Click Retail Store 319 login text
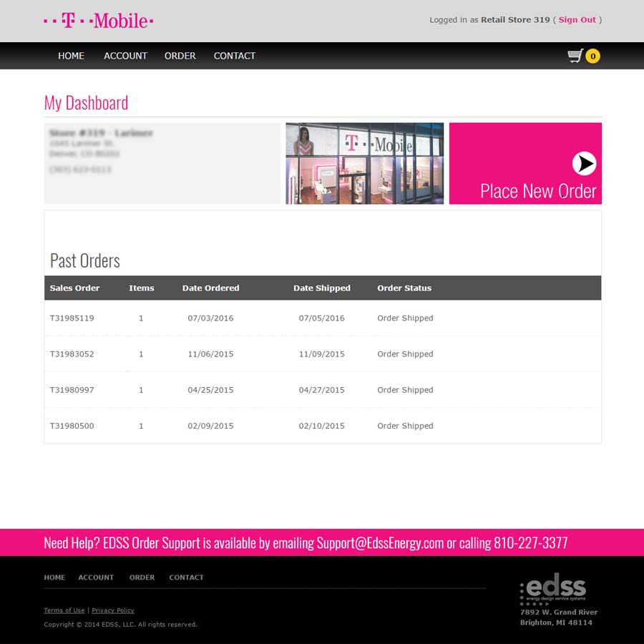The image size is (644, 644). pos(515,20)
